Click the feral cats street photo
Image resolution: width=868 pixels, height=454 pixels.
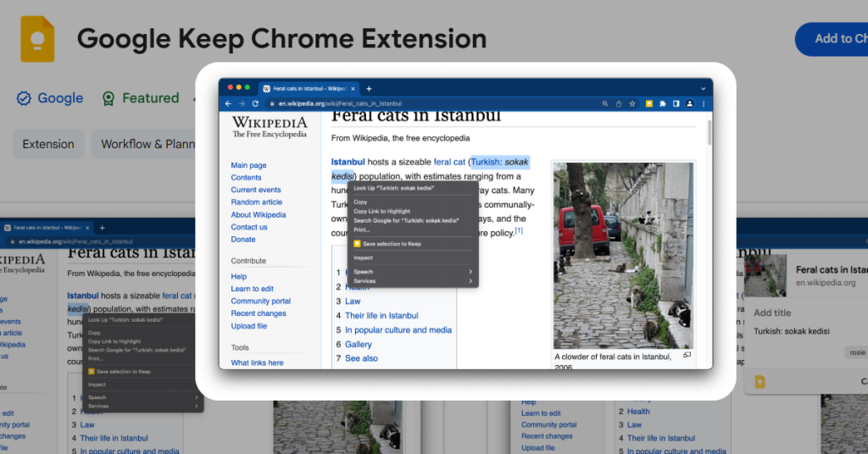623,254
